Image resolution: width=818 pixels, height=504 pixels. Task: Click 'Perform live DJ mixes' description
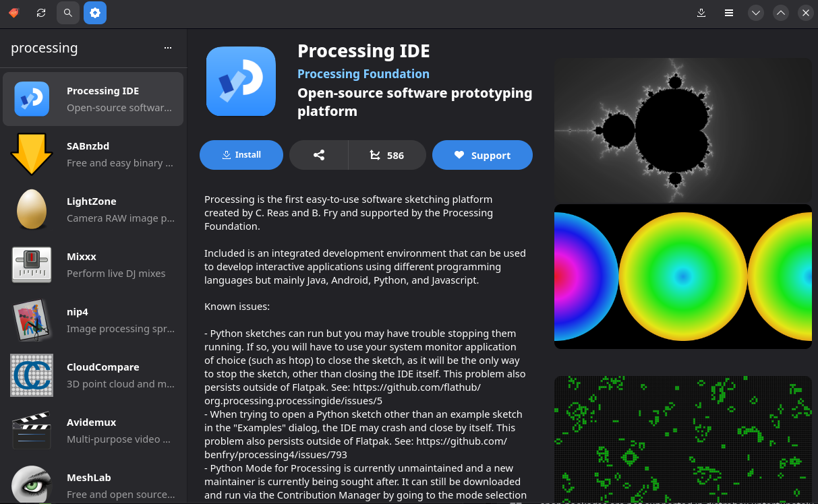116,274
